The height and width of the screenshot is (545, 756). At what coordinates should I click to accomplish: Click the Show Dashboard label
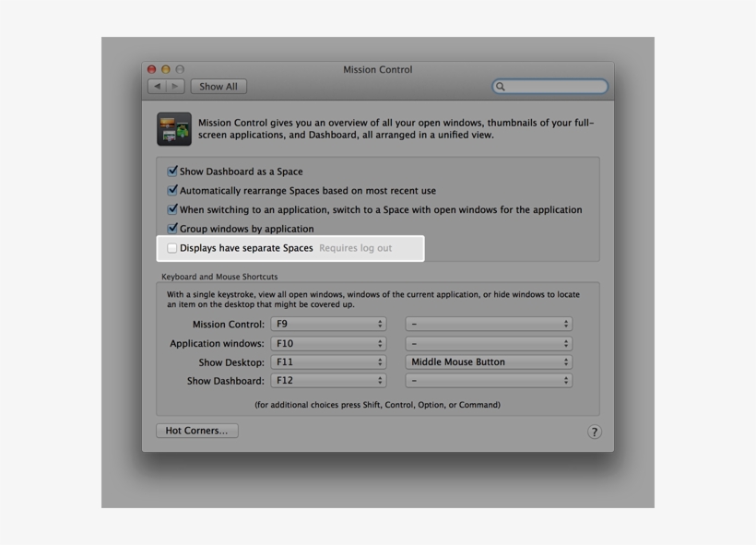pos(226,381)
